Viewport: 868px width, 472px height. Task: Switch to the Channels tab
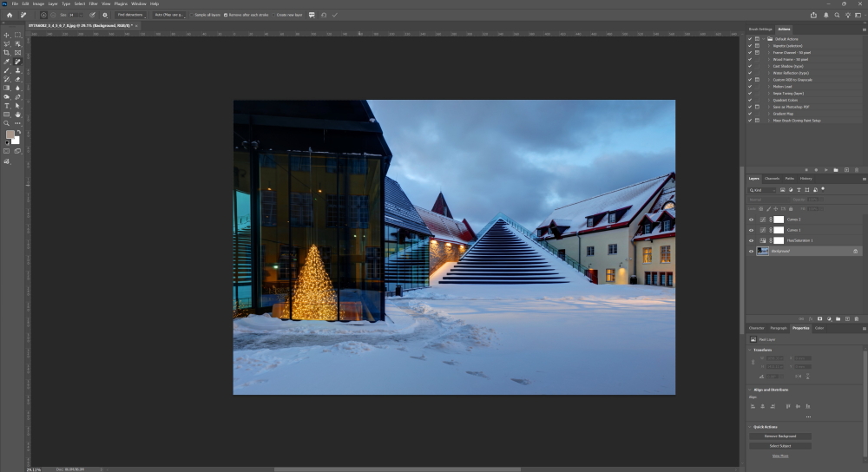pos(772,178)
